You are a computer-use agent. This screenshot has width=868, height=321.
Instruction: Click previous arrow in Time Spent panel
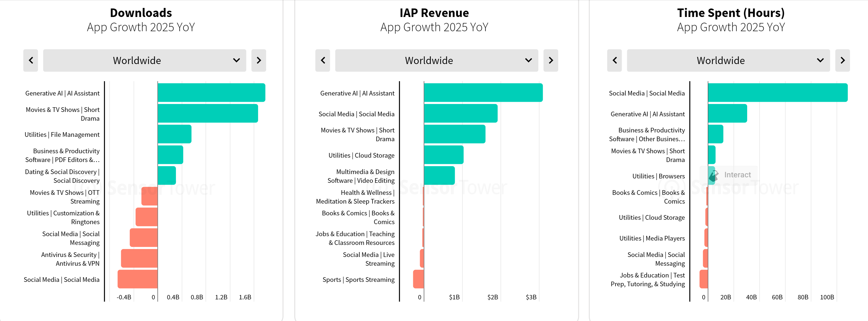pyautogui.click(x=614, y=60)
